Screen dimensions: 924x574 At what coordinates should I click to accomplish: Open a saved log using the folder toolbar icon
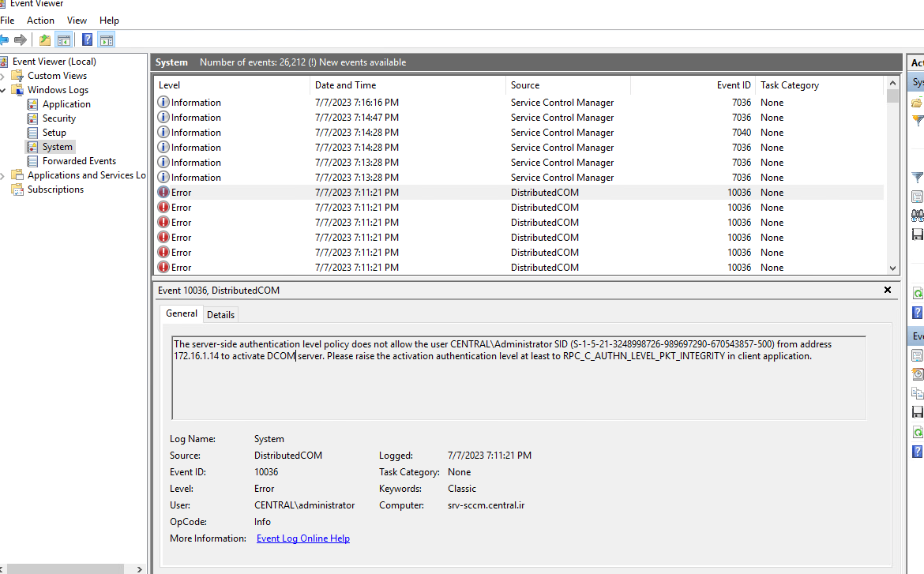click(x=44, y=39)
